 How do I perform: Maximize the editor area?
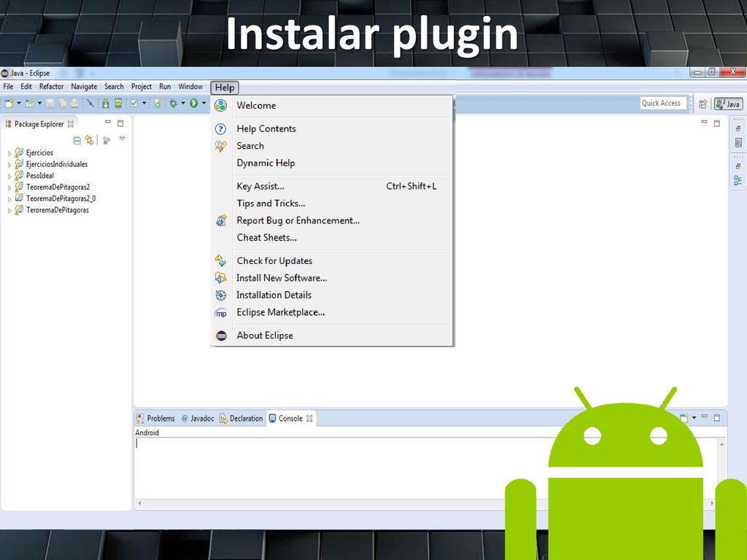(717, 123)
